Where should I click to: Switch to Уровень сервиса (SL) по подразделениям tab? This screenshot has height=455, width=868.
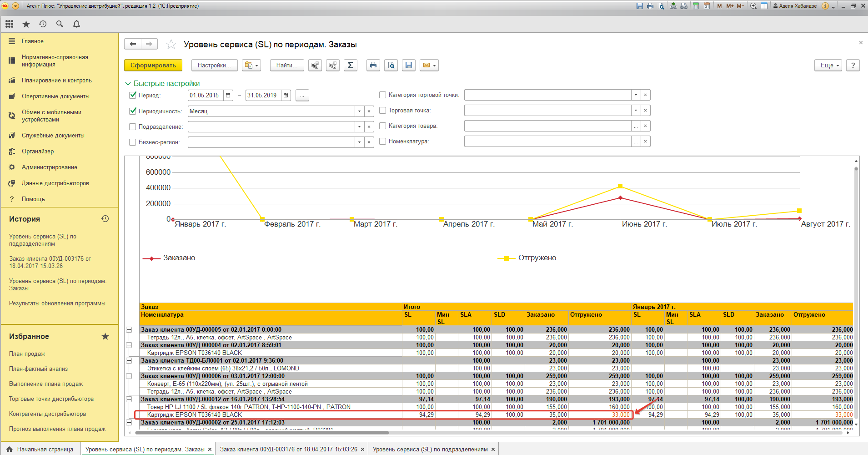pyautogui.click(x=430, y=449)
